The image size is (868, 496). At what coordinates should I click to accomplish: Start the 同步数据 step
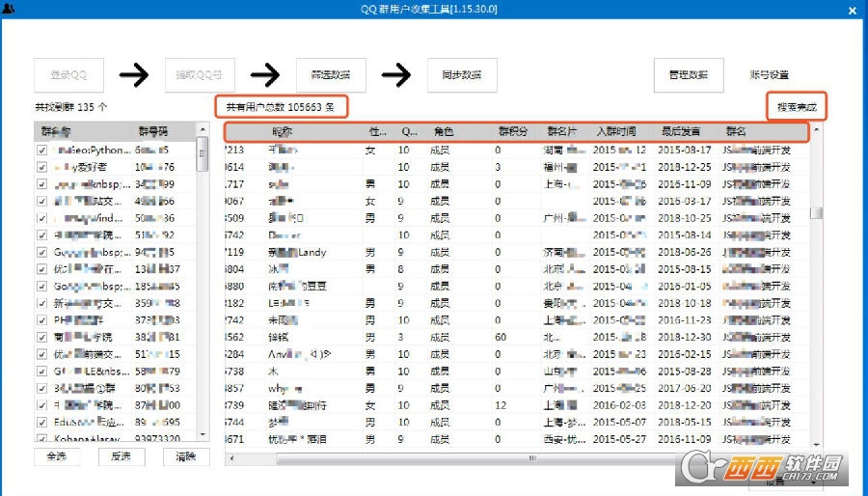tap(462, 74)
